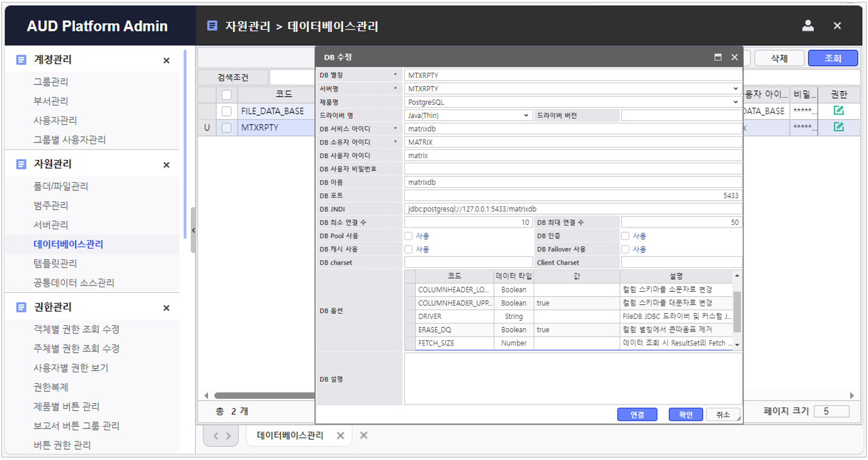Collapse 권한관리 section with its X icon
The height and width of the screenshot is (460, 868).
tap(166, 308)
